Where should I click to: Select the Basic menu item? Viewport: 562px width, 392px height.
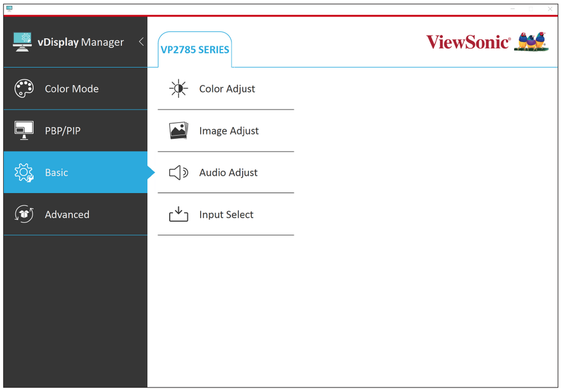coord(75,172)
